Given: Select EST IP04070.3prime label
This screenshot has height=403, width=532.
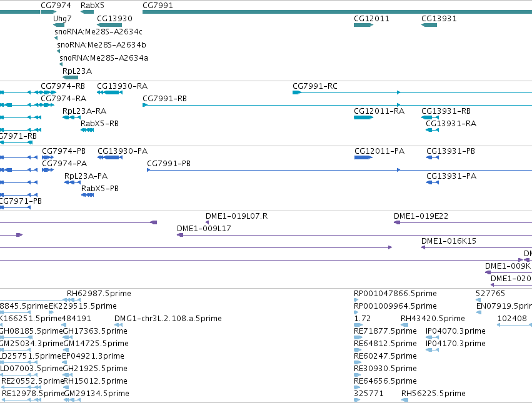Looking at the screenshot, I should (455, 331).
